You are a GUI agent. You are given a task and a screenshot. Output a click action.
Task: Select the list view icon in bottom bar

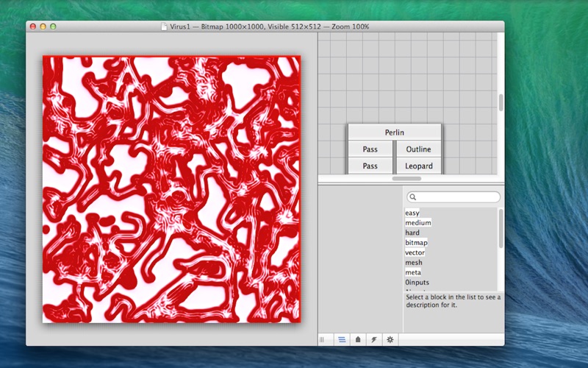341,339
